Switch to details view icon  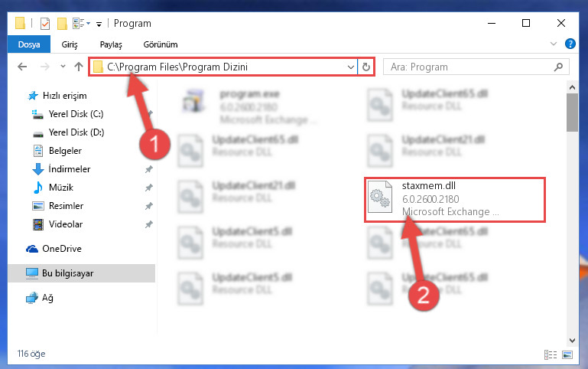pos(550,354)
